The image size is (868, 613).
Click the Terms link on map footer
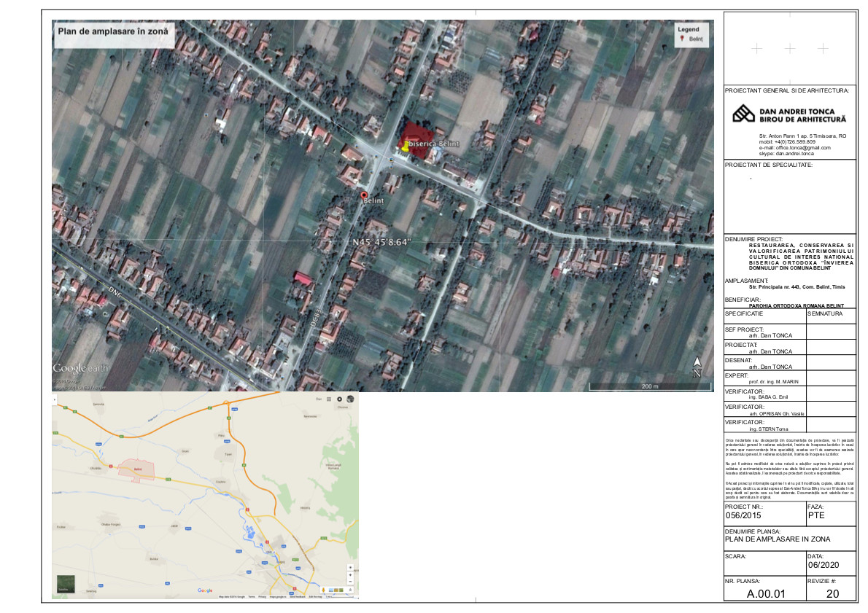tap(252, 597)
